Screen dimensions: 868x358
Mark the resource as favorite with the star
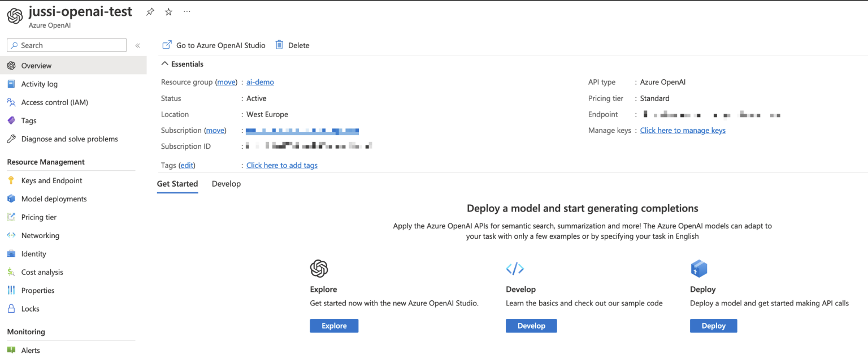tap(168, 12)
